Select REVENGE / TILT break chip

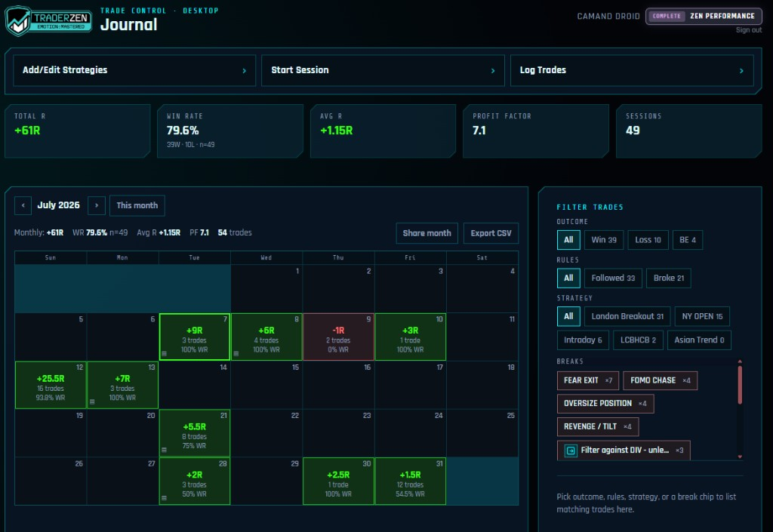(598, 426)
